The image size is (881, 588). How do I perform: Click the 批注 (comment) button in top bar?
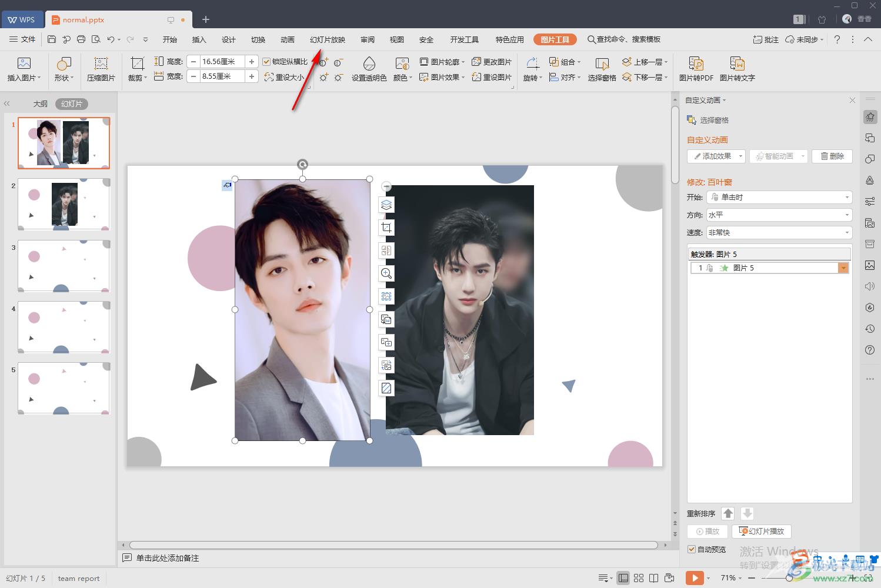coord(766,39)
